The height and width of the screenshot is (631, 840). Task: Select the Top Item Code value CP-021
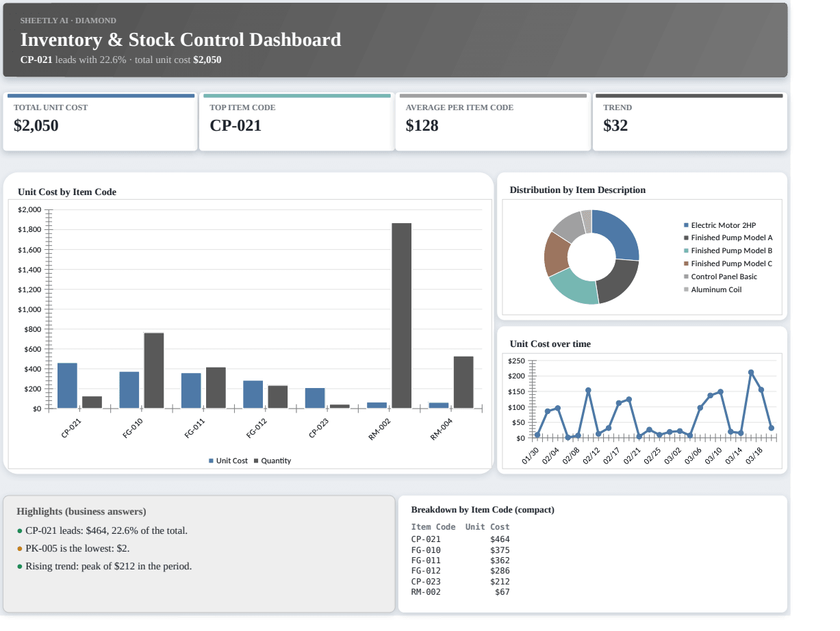(x=236, y=126)
